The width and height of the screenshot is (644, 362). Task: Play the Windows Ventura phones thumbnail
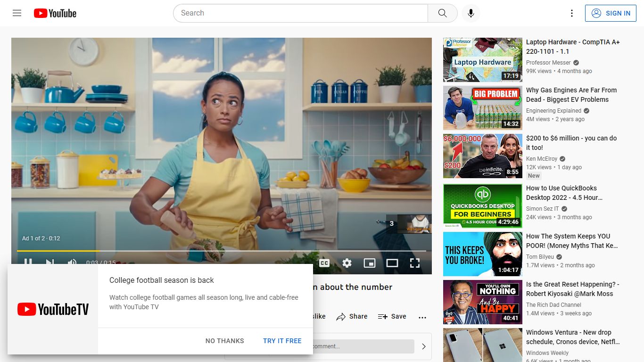pyautogui.click(x=483, y=345)
